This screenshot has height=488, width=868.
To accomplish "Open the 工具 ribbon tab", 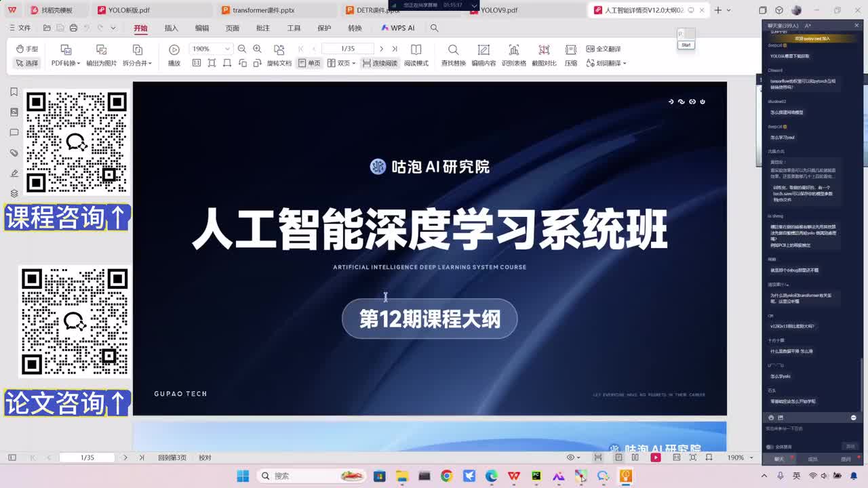I will point(294,28).
